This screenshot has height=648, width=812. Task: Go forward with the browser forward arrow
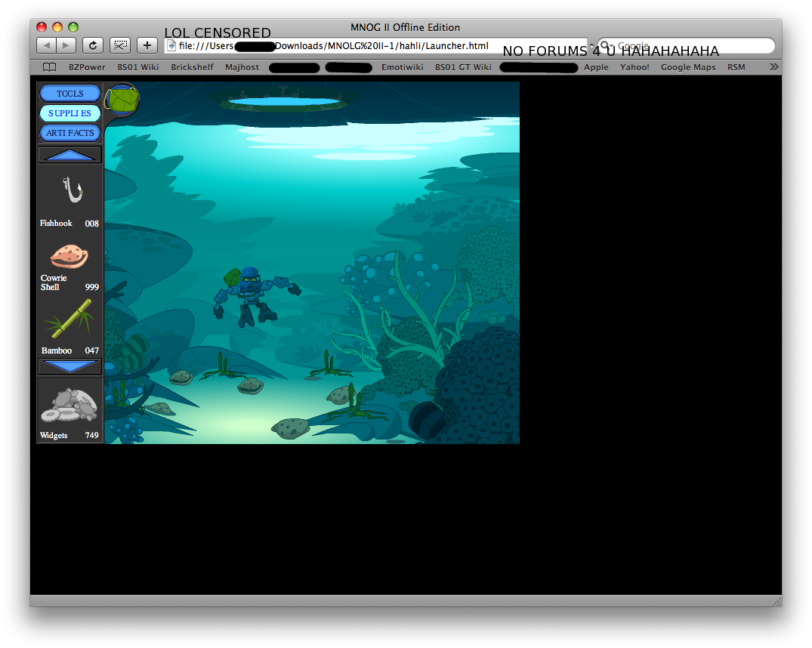click(x=66, y=45)
